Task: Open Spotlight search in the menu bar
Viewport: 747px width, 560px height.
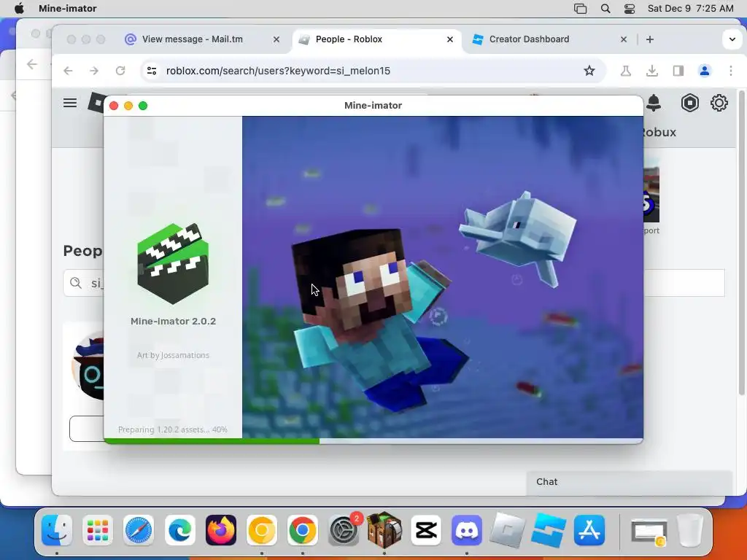Action: [605, 8]
